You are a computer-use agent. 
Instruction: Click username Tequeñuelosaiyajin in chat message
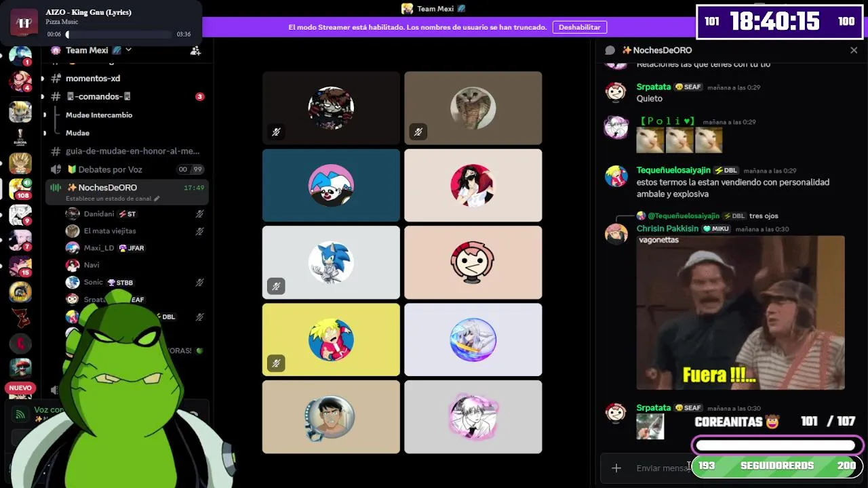(x=673, y=170)
